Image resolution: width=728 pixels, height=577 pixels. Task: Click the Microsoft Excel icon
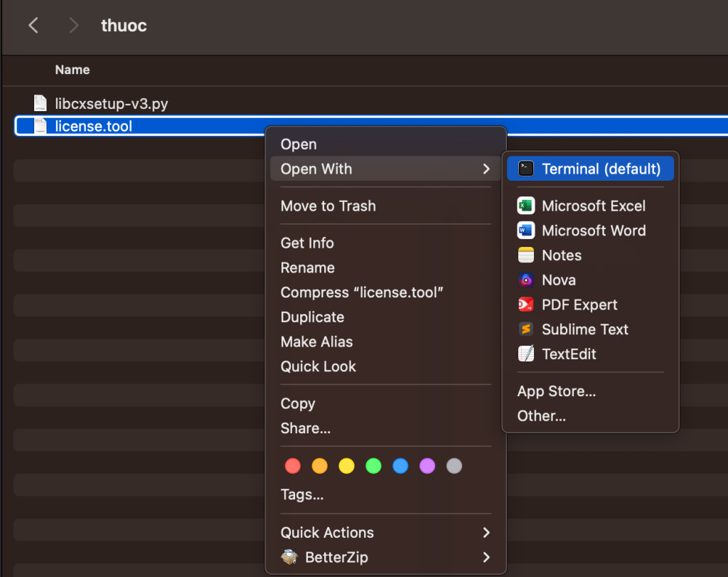tap(526, 206)
